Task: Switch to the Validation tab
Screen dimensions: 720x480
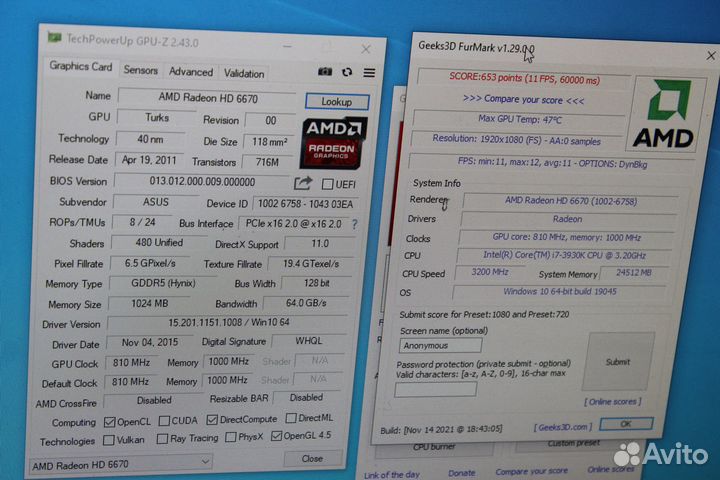Action: 244,73
